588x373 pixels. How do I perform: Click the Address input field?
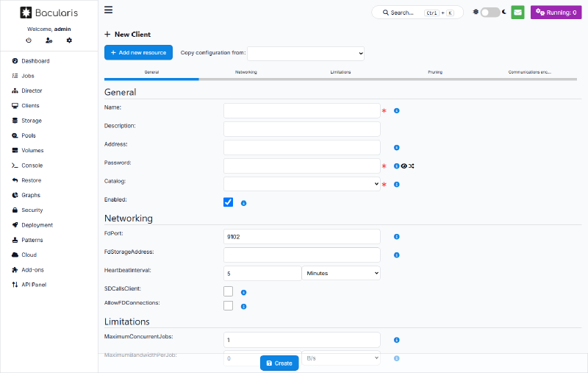[302, 147]
